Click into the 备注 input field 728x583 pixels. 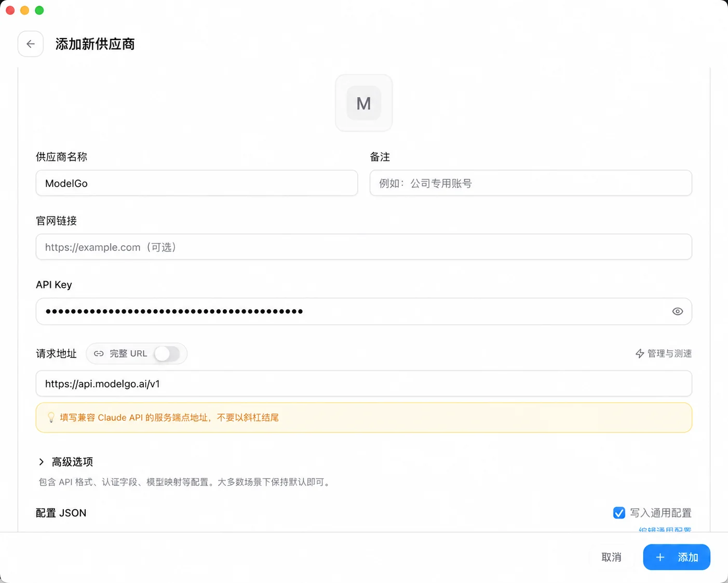click(531, 183)
